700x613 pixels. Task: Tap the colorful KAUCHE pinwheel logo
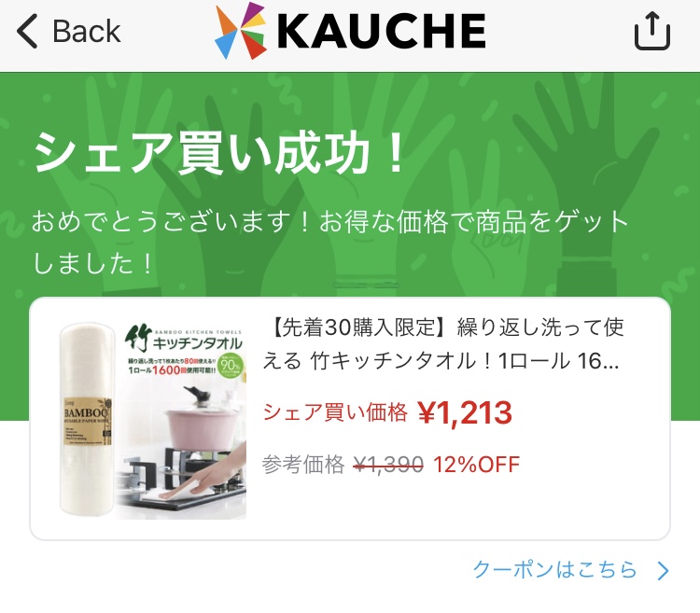pyautogui.click(x=241, y=31)
